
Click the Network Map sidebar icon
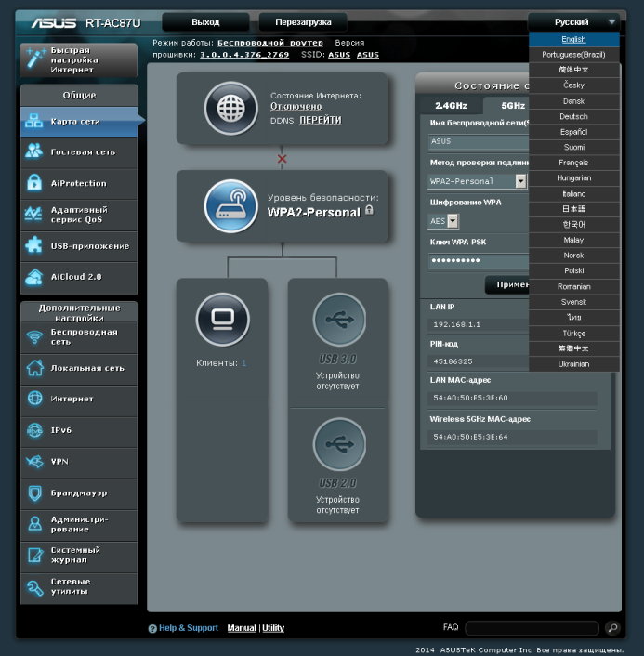[x=33, y=121]
